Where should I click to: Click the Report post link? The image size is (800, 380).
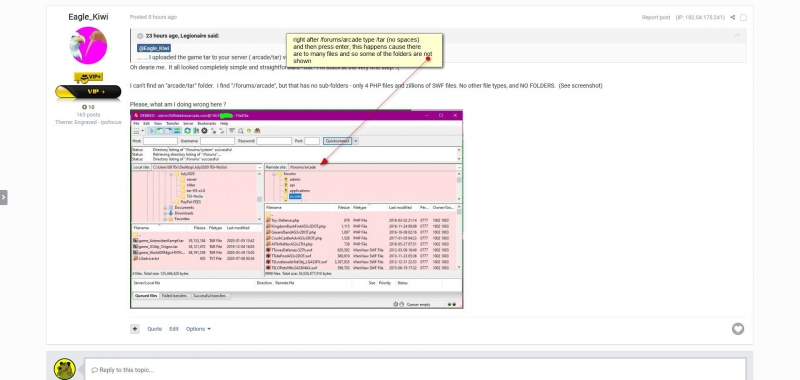click(x=656, y=17)
